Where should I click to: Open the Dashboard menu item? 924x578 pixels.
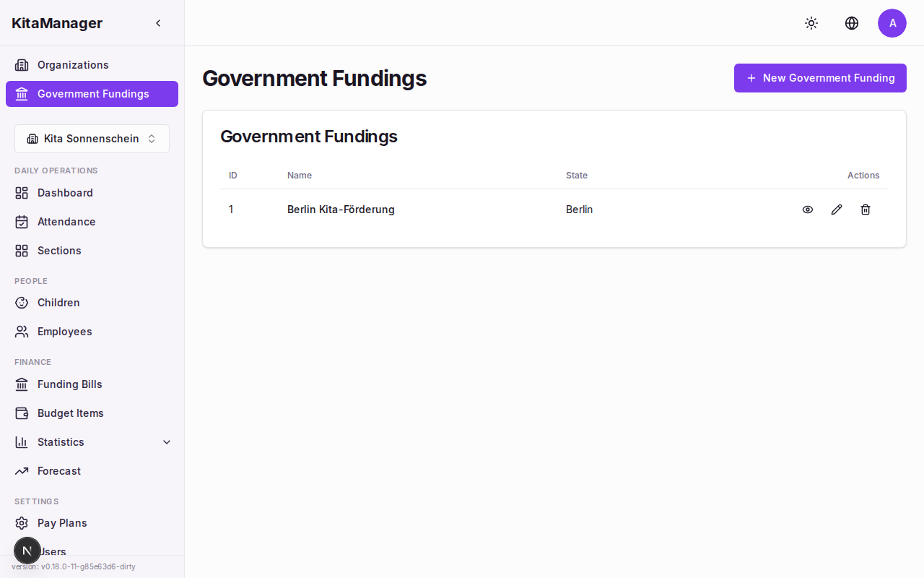coord(65,193)
